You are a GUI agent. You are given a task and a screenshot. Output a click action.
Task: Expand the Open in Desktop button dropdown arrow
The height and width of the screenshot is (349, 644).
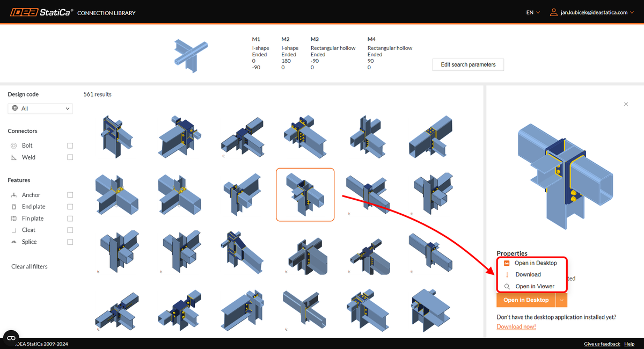[x=561, y=300]
